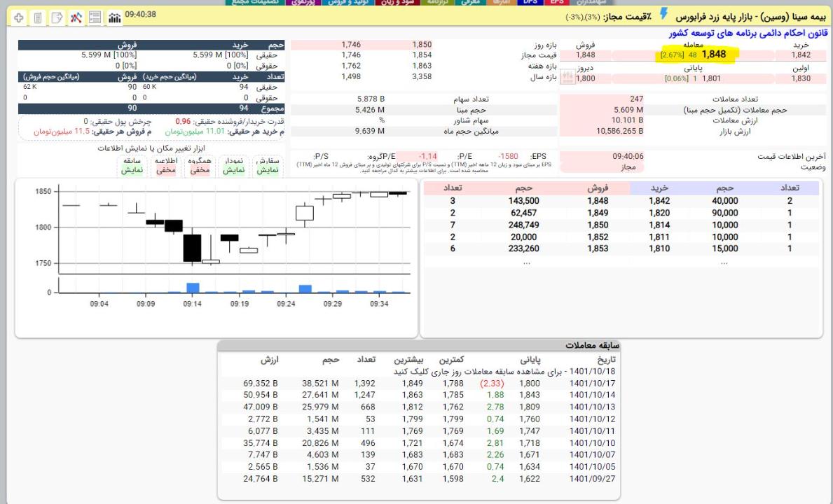Expand more sell orders via ellipsis
Image resolution: width=833 pixels, height=504 pixels.
(x=526, y=262)
